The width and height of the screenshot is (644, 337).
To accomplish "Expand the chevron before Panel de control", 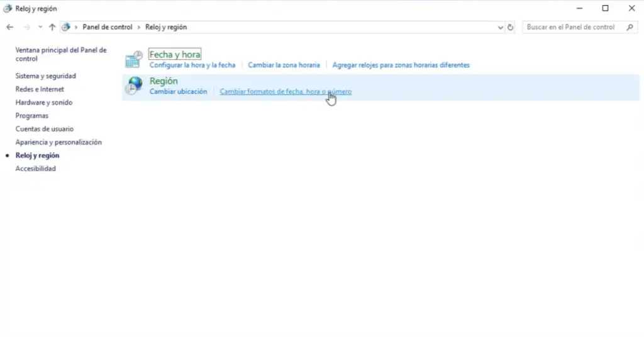I will point(76,27).
